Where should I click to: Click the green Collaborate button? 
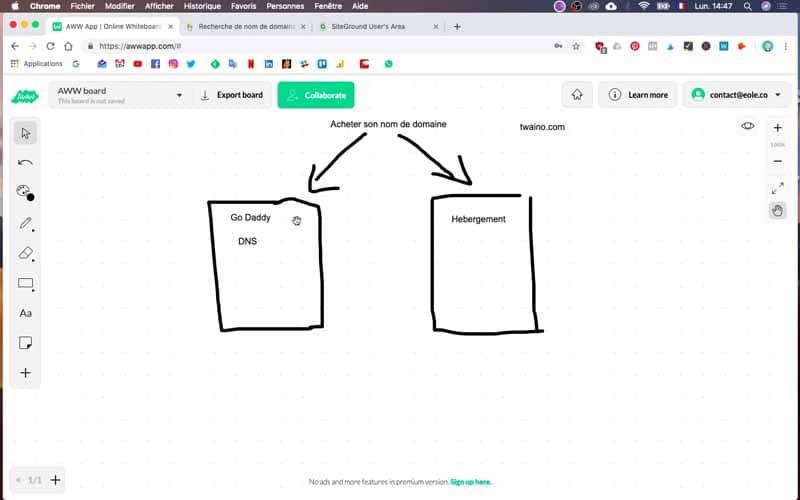tap(316, 95)
